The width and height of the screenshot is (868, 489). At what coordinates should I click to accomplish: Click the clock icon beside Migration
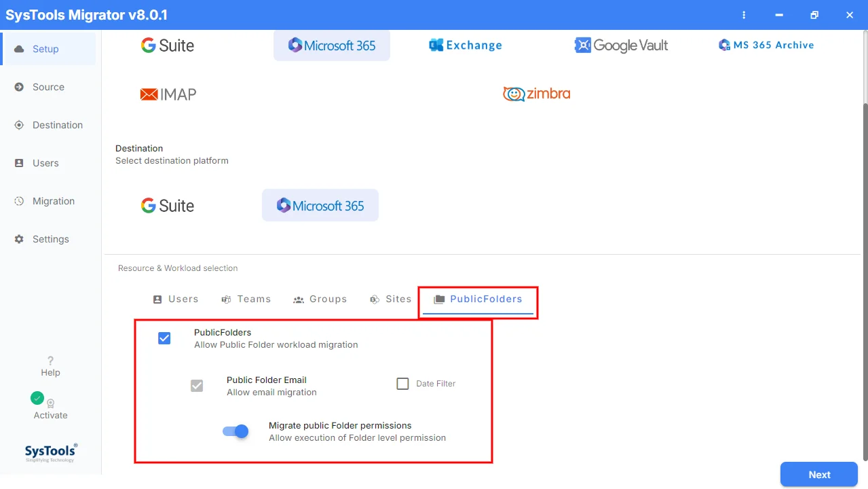(x=19, y=201)
